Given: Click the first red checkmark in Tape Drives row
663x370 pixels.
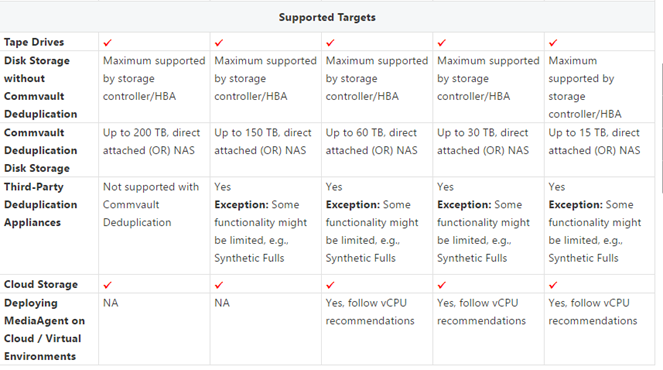Looking at the screenshot, I should click(107, 43).
